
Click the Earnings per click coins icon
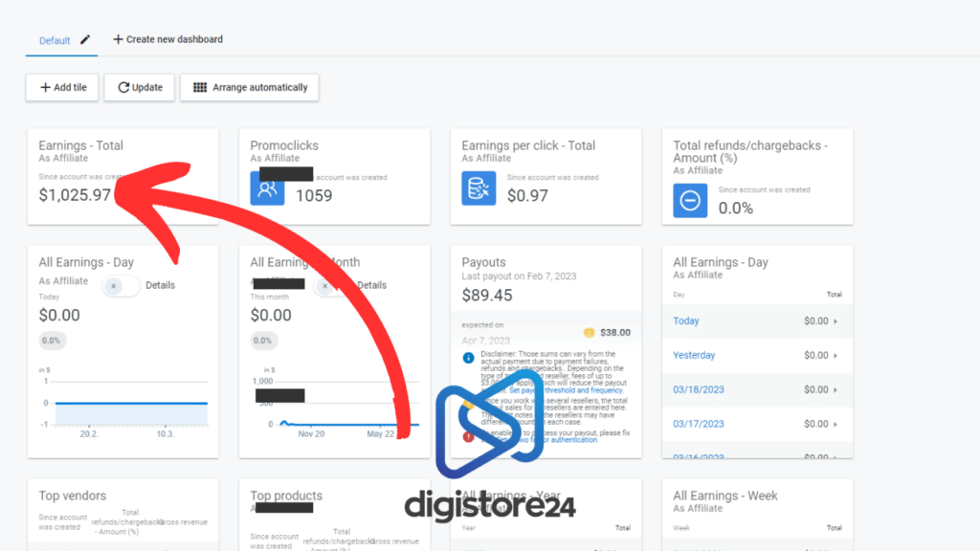pyautogui.click(x=479, y=188)
